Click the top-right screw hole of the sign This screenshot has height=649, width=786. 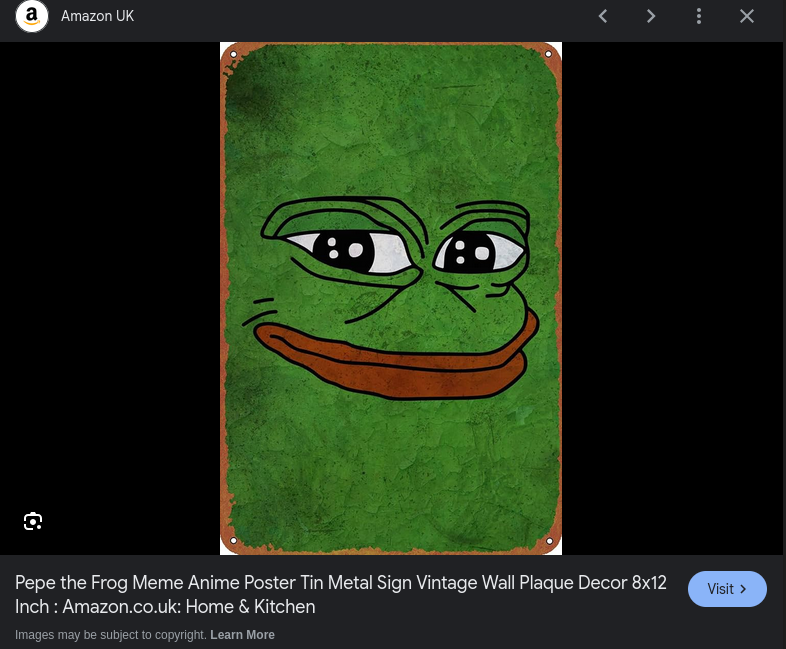click(x=549, y=54)
